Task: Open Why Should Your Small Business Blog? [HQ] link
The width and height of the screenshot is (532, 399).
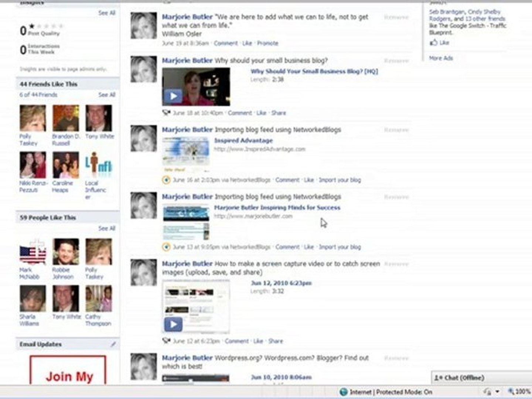Action: coord(314,71)
